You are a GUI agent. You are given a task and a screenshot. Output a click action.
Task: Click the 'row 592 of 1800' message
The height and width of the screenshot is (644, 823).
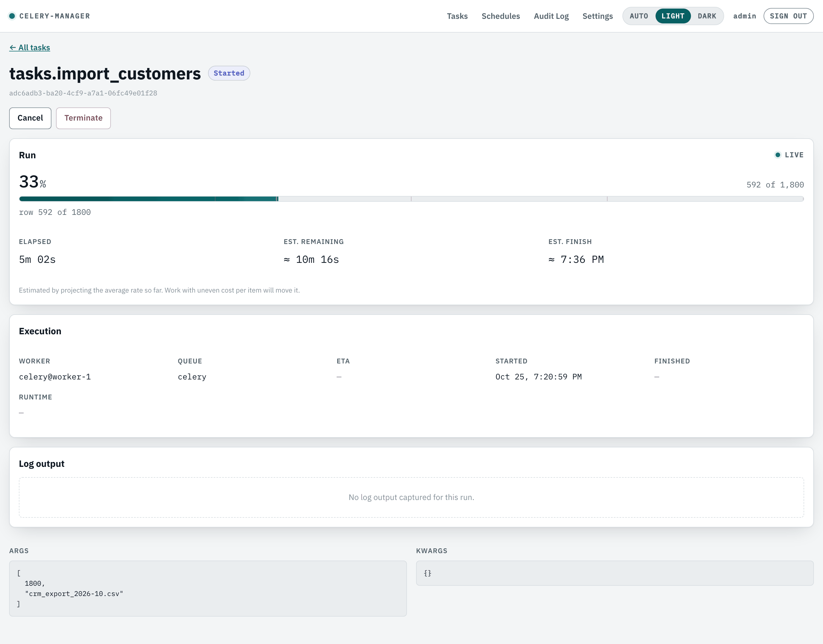[x=55, y=212]
